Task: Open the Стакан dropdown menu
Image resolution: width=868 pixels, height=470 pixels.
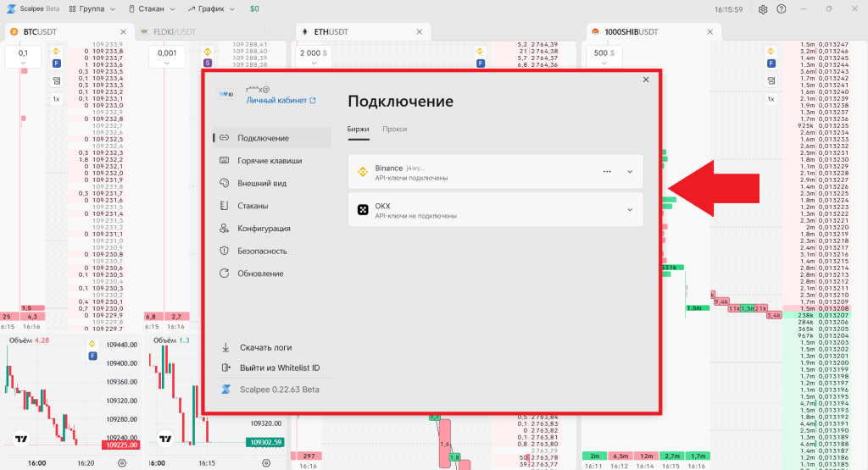Action: click(x=151, y=8)
